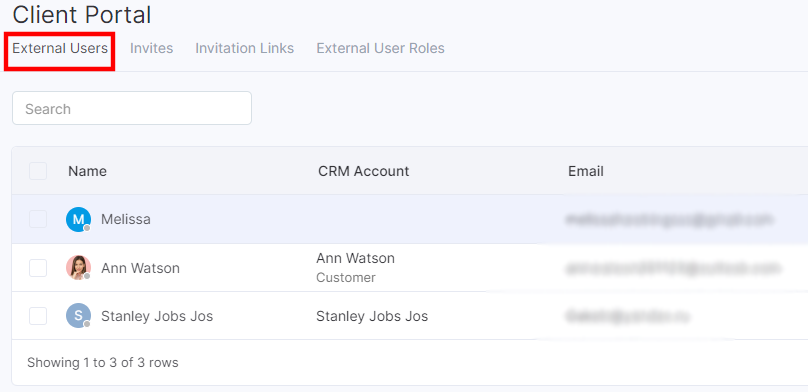Tick the select-all checkbox in header
The height and width of the screenshot is (392, 808).
pyautogui.click(x=38, y=171)
